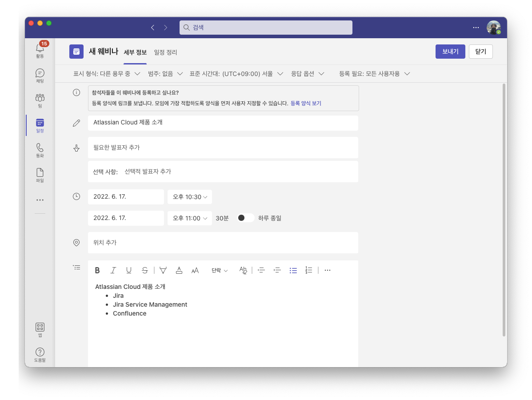This screenshot has width=532, height=400.
Task: Toggle strikethrough formatting
Action: click(145, 270)
